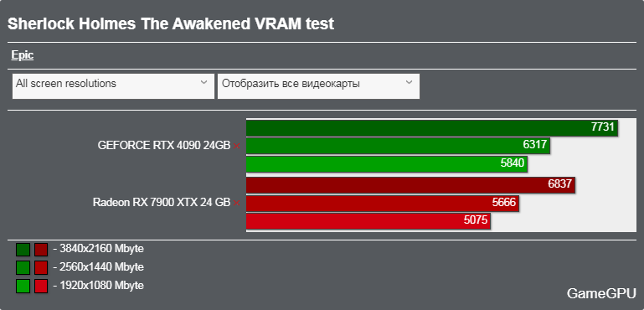Expand the Отобразить все видеокарты dropdown

318,86
